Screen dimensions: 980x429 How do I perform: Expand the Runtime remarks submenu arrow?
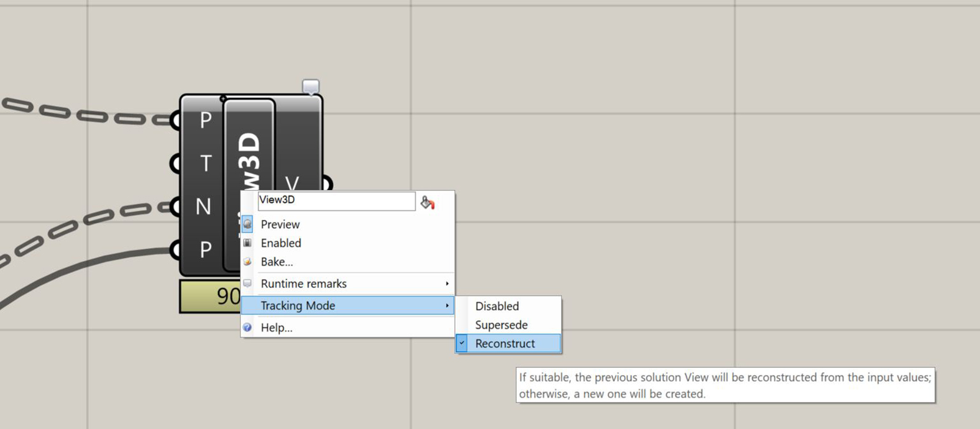coord(447,283)
